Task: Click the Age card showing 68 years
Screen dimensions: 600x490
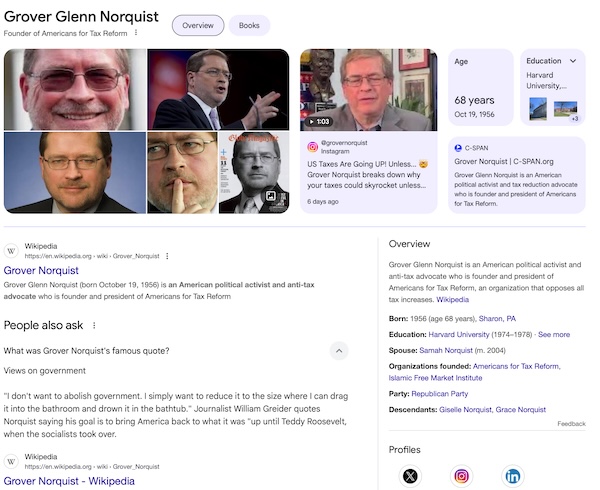Action: tap(481, 87)
